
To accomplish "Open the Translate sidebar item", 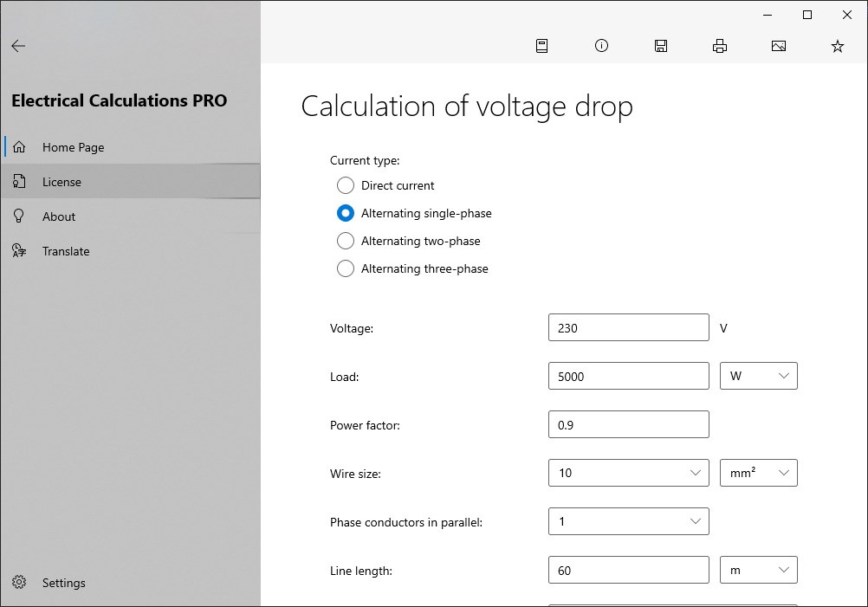I will tap(66, 251).
